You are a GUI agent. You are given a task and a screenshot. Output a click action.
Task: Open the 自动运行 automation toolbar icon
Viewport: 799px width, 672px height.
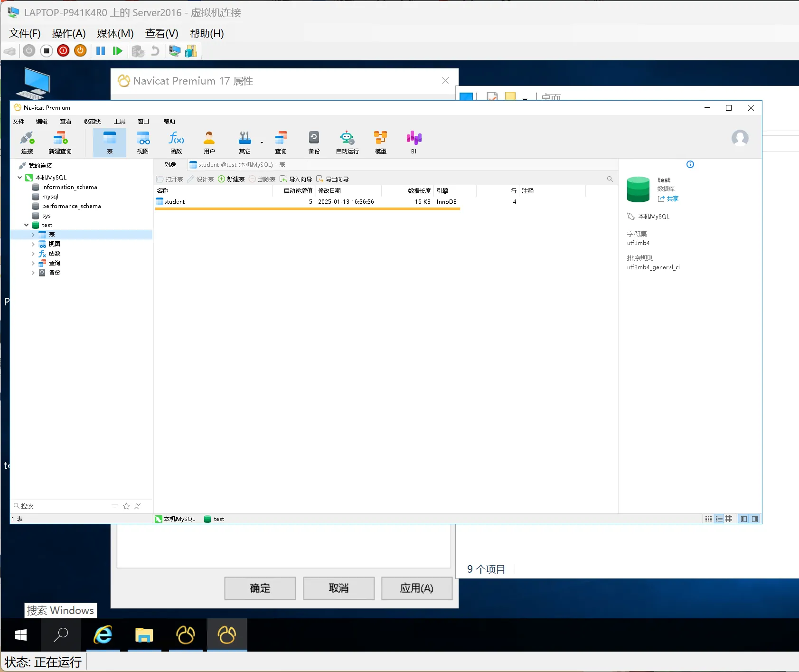tap(348, 142)
